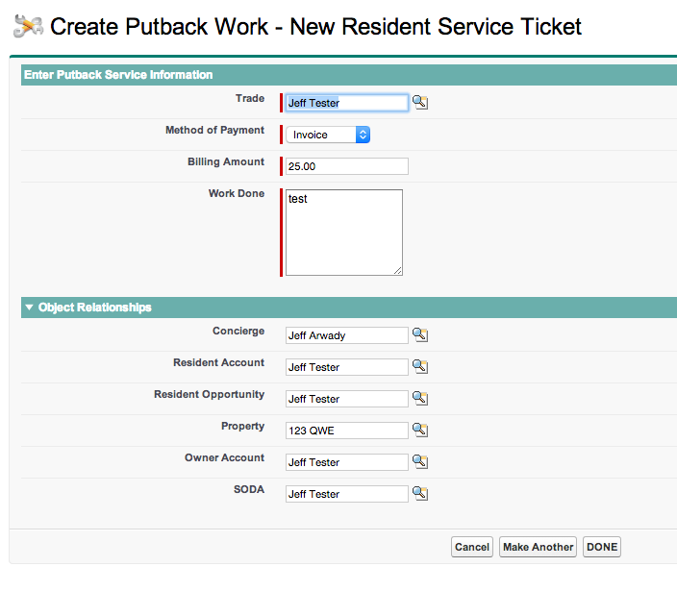Viewport: 677px width, 616px height.
Task: Focus the Trade text field
Action: (x=346, y=103)
